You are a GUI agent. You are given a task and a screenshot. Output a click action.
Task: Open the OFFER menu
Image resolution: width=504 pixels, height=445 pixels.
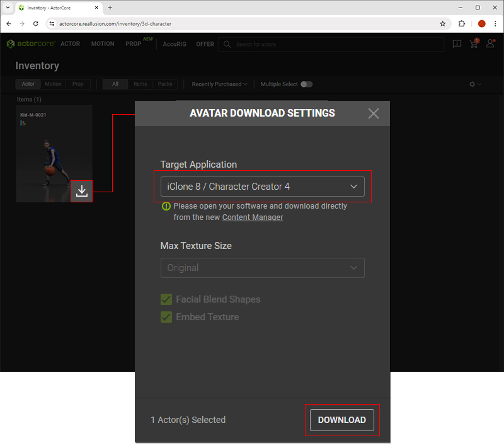point(205,44)
